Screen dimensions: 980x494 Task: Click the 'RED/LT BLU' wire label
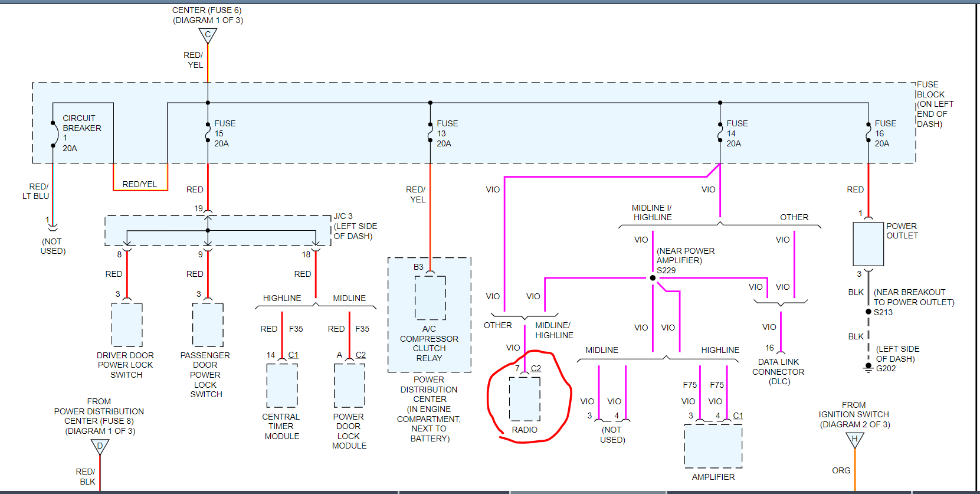click(x=36, y=191)
